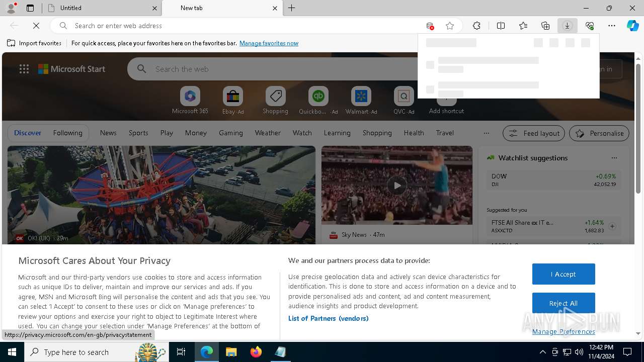Select the Discover feed tab
This screenshot has width=644, height=362.
(x=28, y=133)
